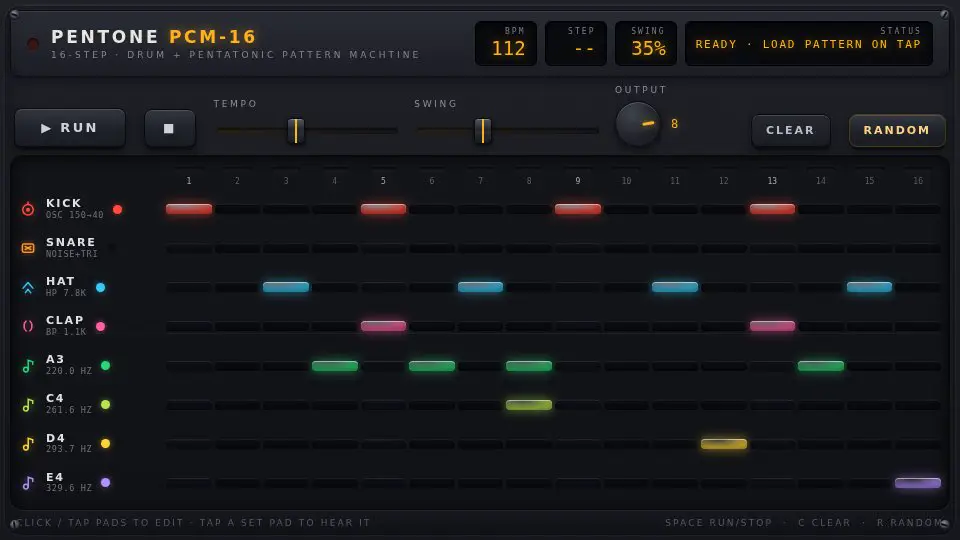960x540 pixels.
Task: Toggle off the Hat pad on step 11
Action: click(675, 287)
